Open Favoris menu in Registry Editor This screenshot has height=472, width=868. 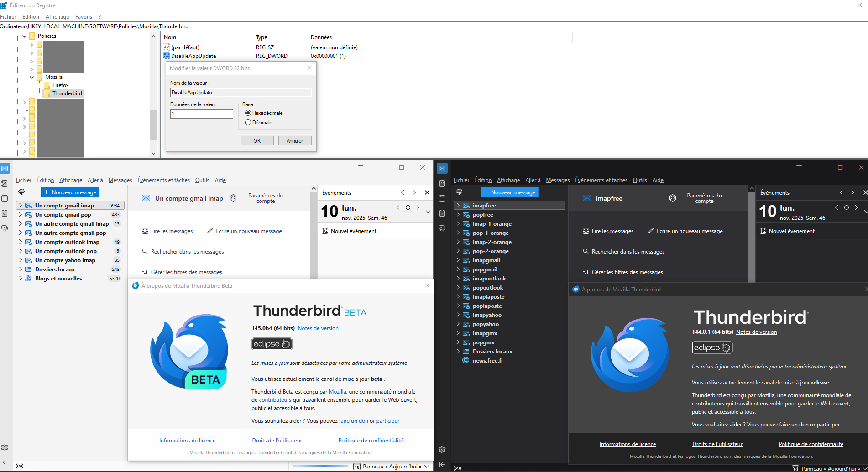tap(84, 17)
